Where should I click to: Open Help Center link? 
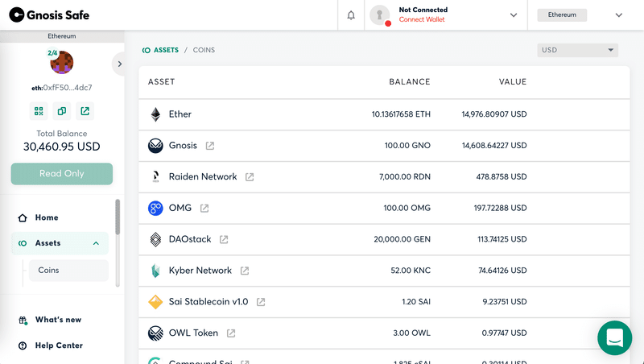[59, 345]
